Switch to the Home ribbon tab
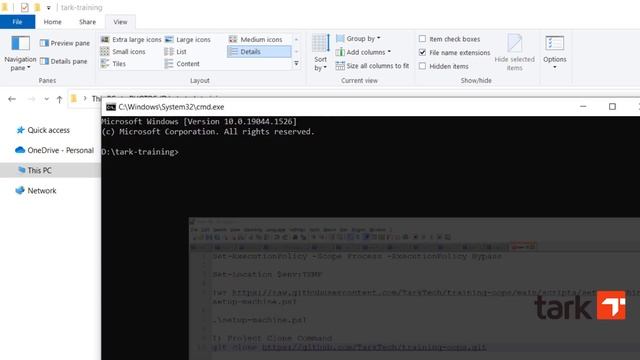The width and height of the screenshot is (640, 360). tap(52, 22)
